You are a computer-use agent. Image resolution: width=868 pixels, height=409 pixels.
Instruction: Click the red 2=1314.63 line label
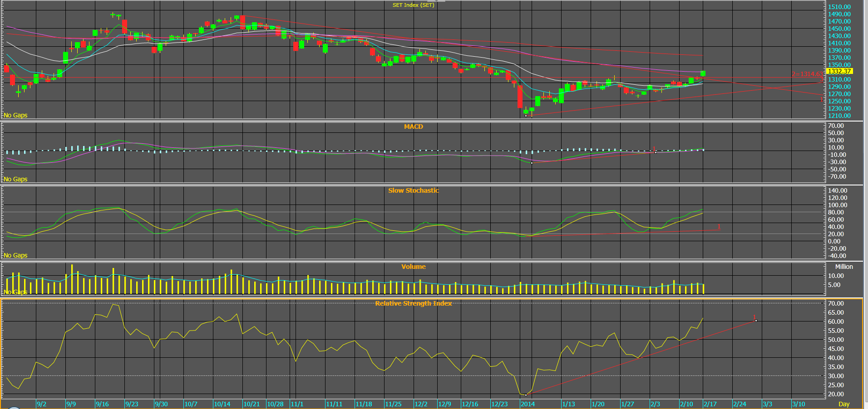807,74
